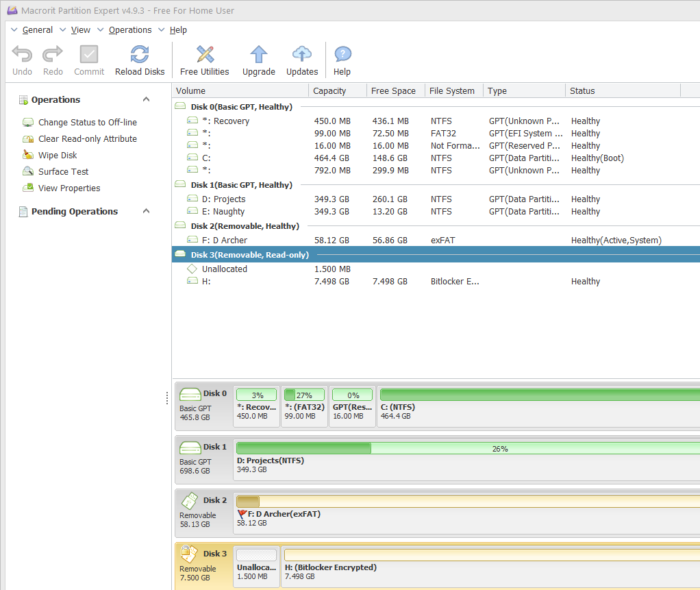
Task: Click Recovery 450.0 MB partition block in map
Action: click(256, 406)
